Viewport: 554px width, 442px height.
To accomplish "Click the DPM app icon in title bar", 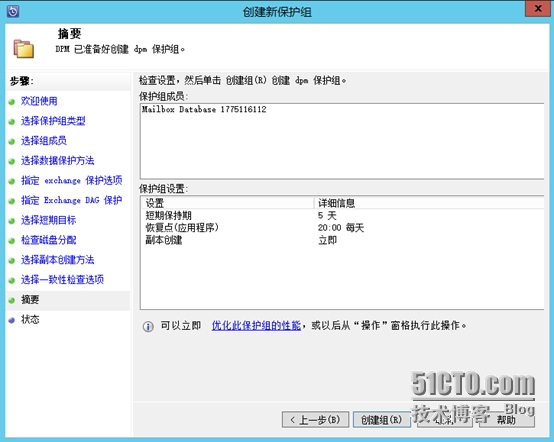I will (13, 11).
